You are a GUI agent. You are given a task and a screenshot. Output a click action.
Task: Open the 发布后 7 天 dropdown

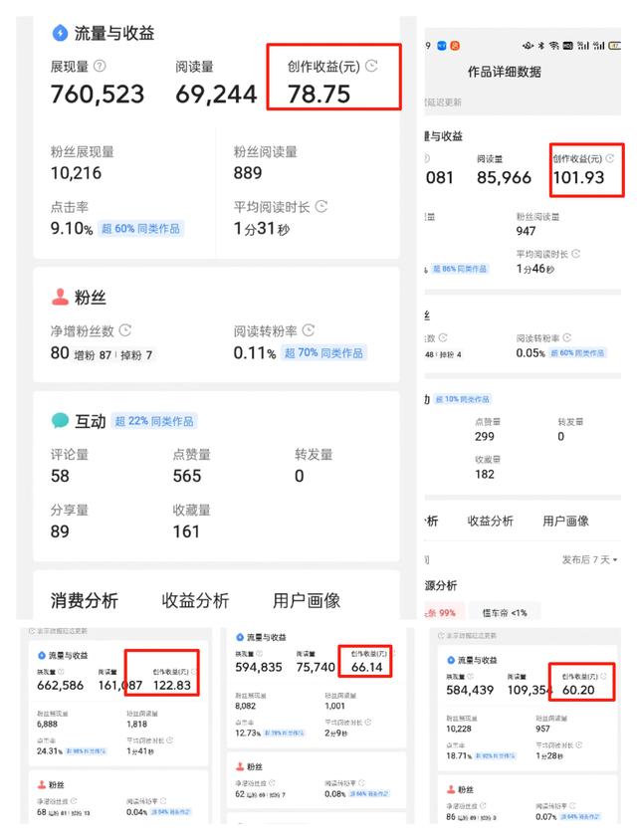click(590, 560)
